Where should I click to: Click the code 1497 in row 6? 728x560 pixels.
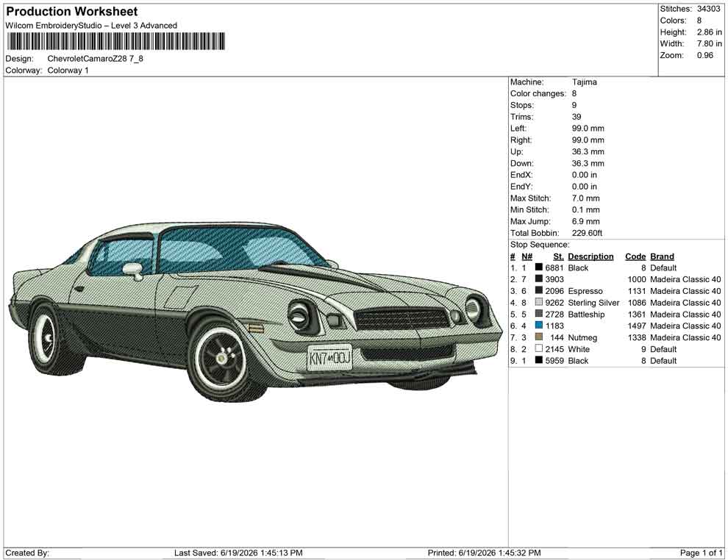point(637,326)
